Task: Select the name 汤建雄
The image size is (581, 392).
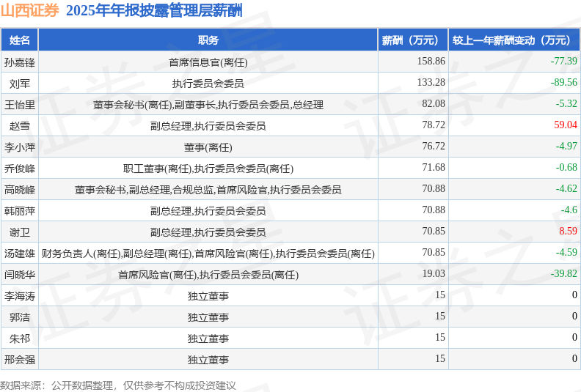Action: tap(20, 254)
